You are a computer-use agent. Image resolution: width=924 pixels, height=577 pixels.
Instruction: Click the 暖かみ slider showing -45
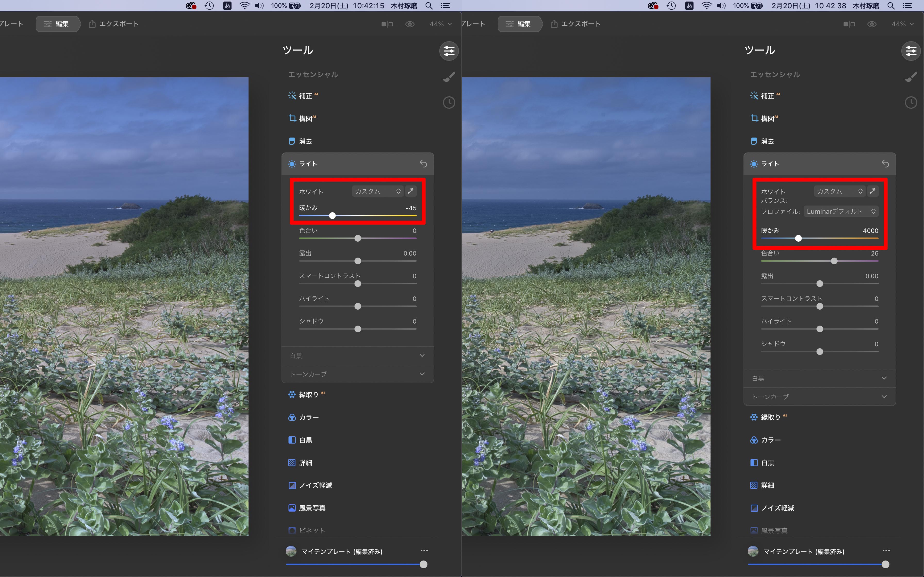click(333, 216)
